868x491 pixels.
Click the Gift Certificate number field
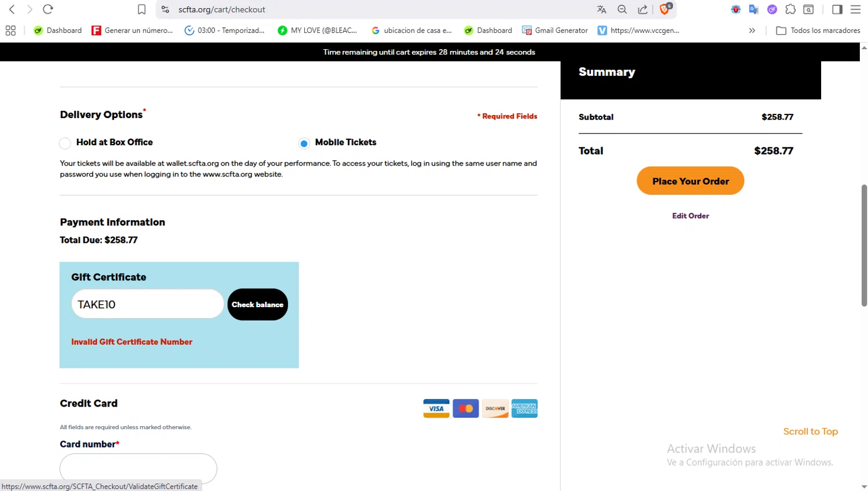[x=148, y=304]
